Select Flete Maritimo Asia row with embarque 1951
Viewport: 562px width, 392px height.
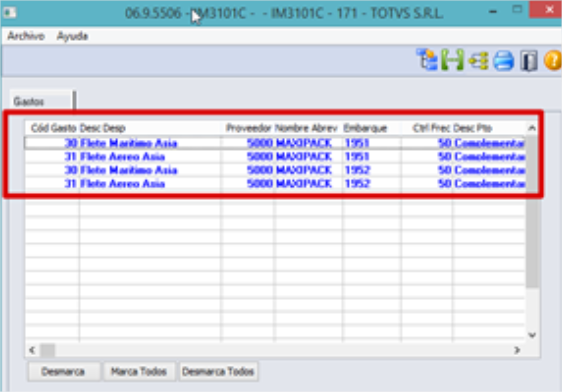[x=275, y=143]
